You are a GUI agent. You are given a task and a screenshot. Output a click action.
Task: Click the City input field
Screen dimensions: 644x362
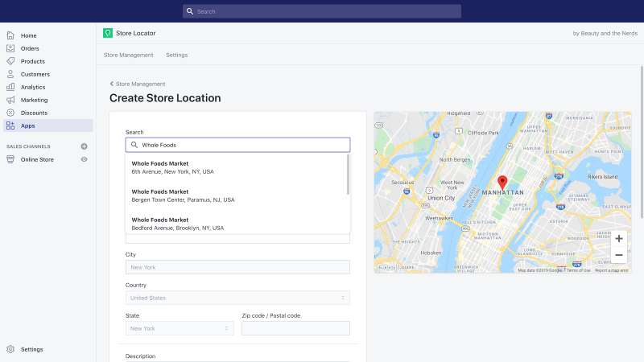pos(237,267)
